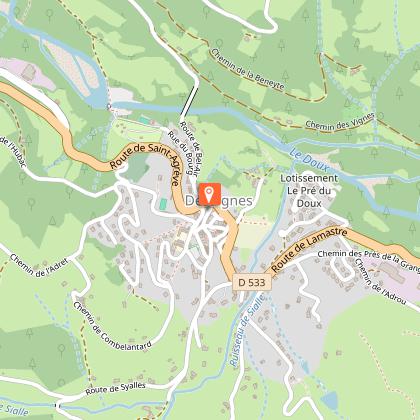Click the Route de Lamastre label
The width and height of the screenshot is (420, 420).
point(309,250)
